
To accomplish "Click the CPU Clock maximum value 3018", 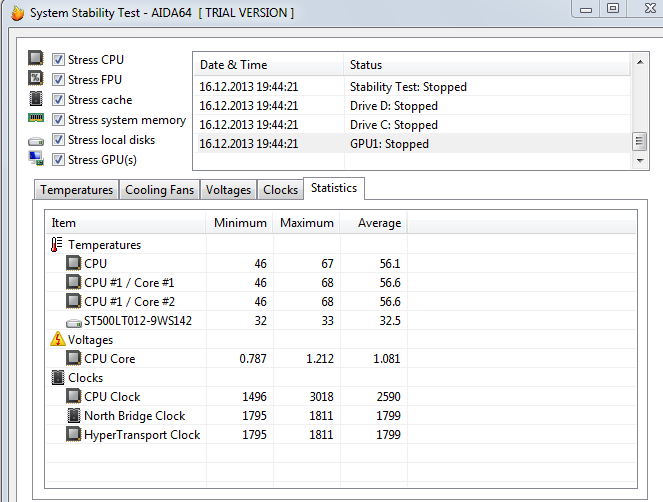I will pyautogui.click(x=321, y=397).
